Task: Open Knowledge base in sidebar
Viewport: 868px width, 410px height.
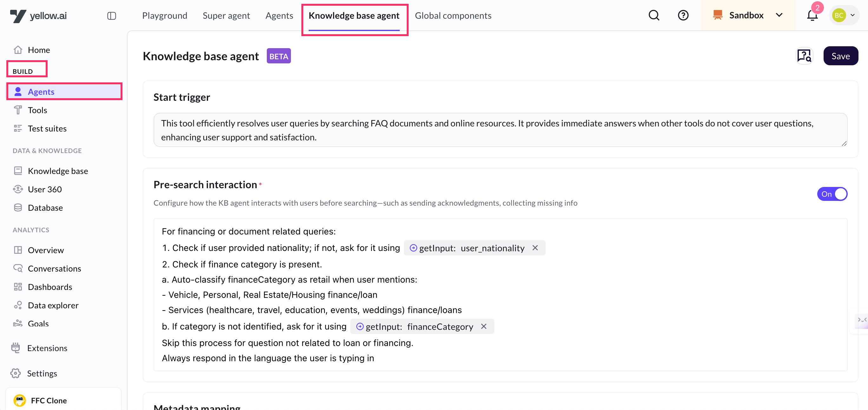Action: (58, 171)
